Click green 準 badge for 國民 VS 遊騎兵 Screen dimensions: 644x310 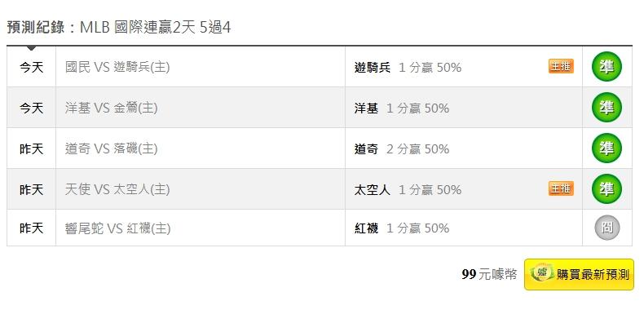point(607,67)
